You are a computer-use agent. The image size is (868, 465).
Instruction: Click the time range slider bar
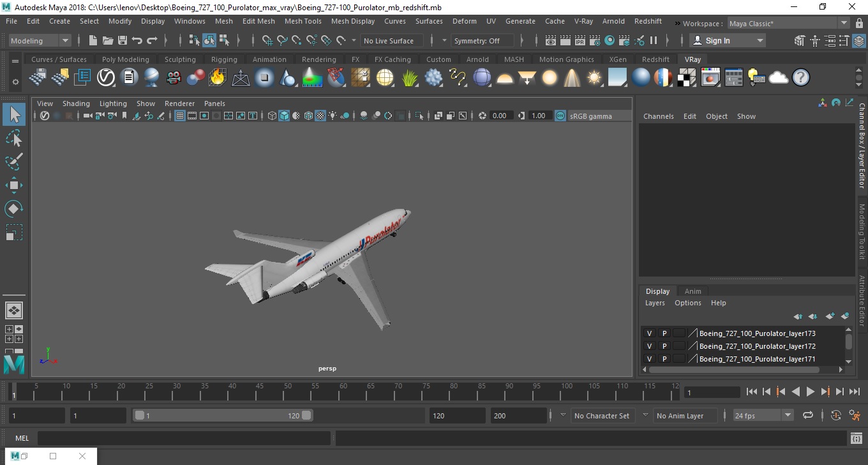coord(223,415)
